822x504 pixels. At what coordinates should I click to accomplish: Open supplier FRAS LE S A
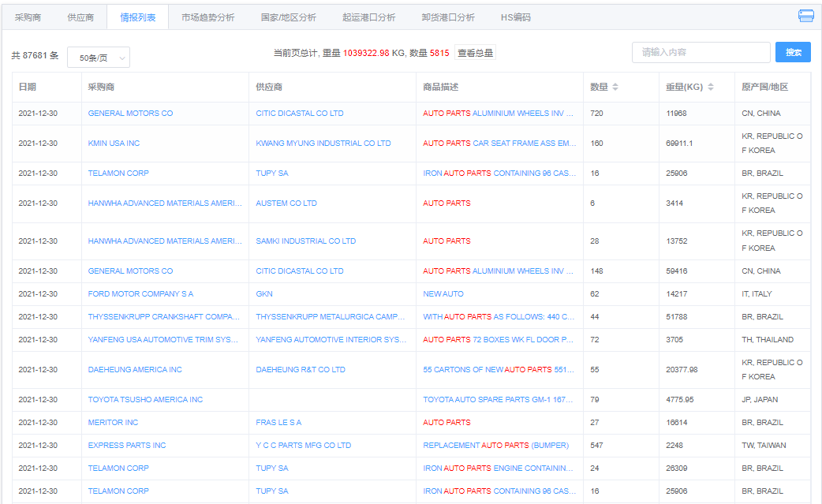pyautogui.click(x=278, y=422)
